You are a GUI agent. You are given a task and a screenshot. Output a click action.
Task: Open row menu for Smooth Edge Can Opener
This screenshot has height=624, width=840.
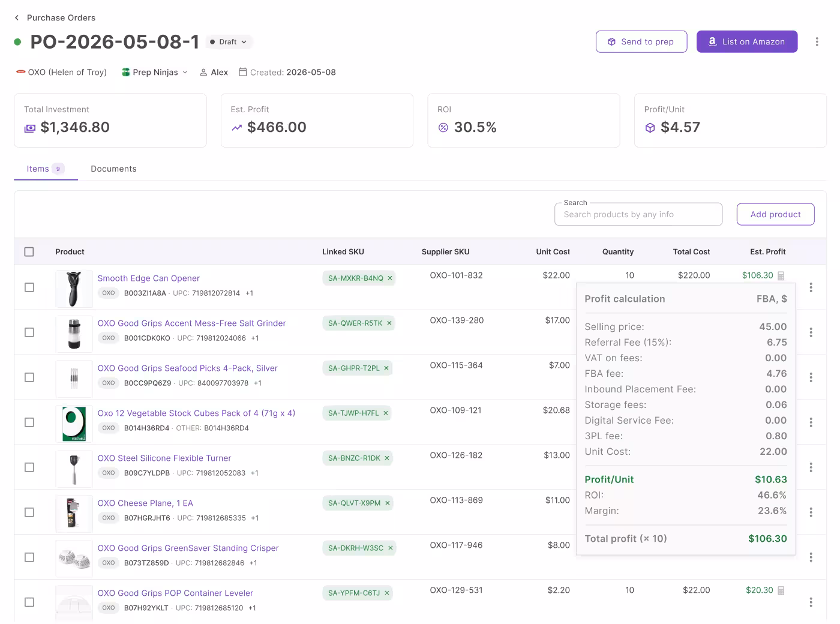click(x=811, y=287)
